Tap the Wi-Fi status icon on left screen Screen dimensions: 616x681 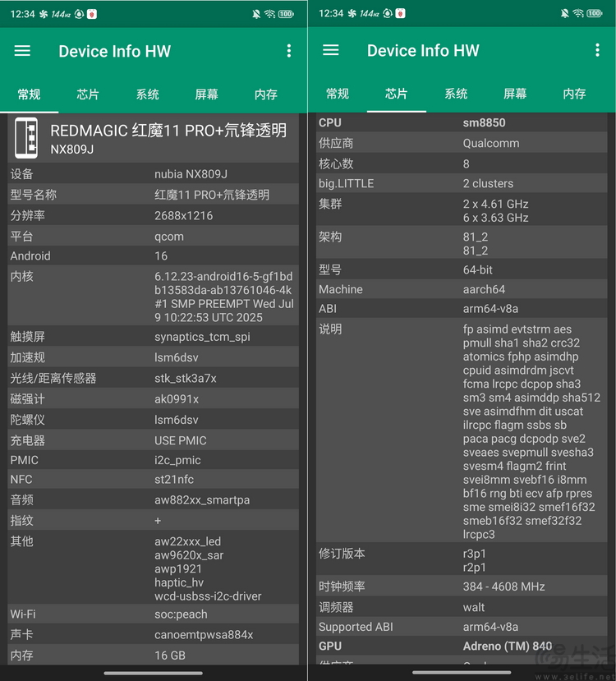(x=269, y=14)
